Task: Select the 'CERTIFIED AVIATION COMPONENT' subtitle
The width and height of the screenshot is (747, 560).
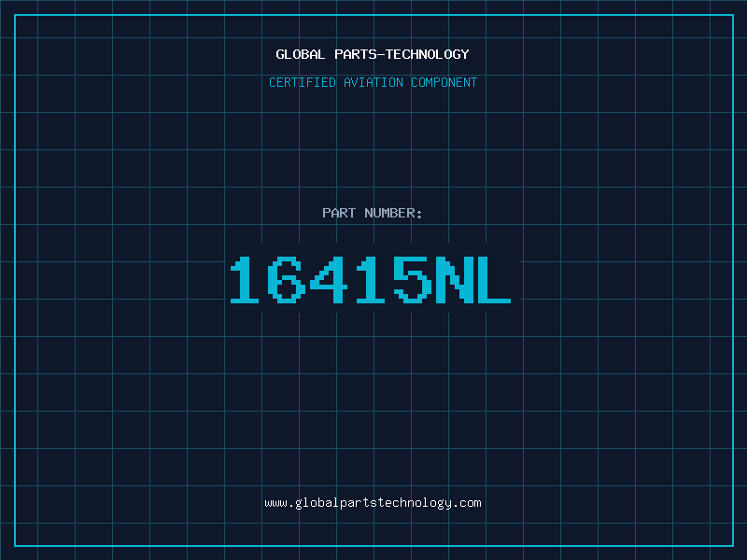Action: 373,82
